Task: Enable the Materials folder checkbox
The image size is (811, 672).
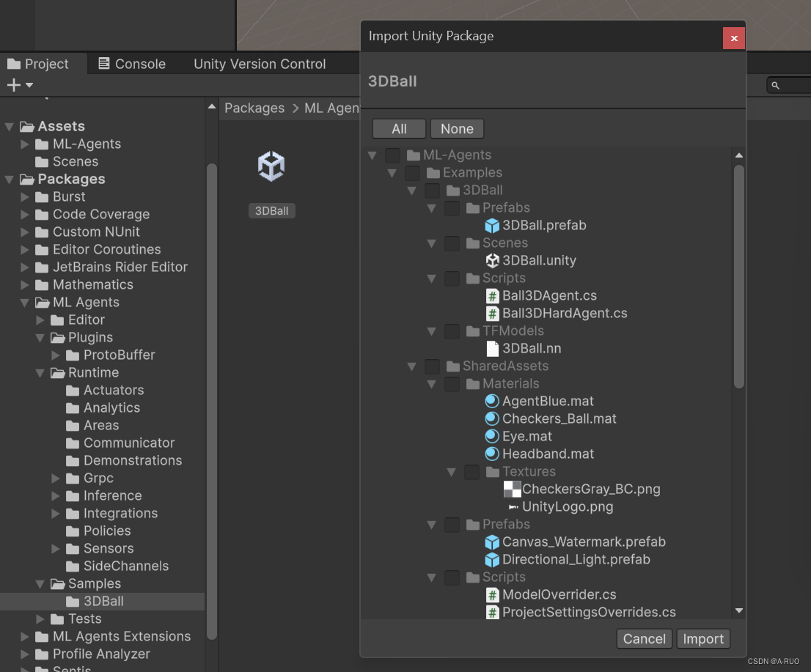Action: click(452, 384)
